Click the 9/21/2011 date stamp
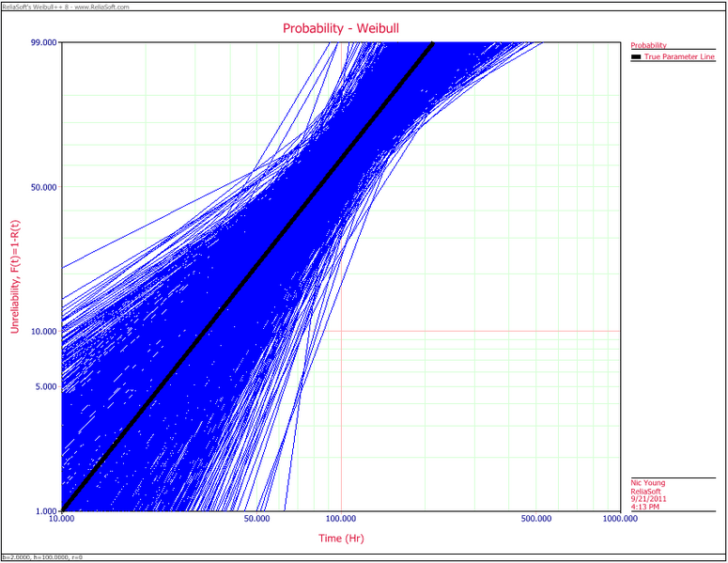728x563 pixels. tap(647, 498)
